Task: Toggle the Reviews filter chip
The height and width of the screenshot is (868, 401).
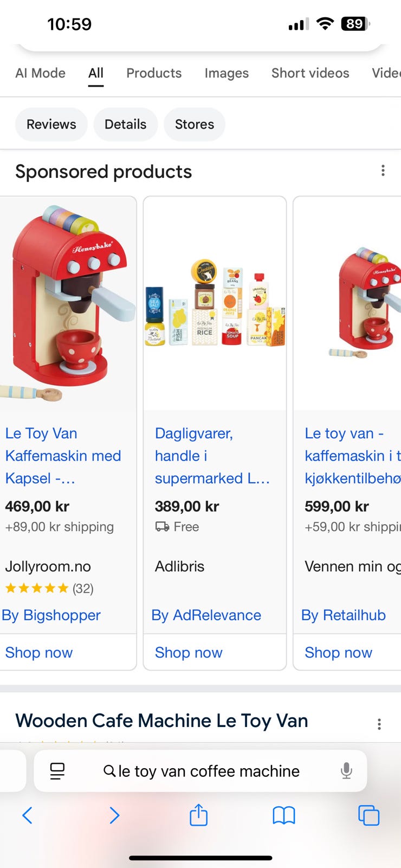Action: pyautogui.click(x=51, y=124)
